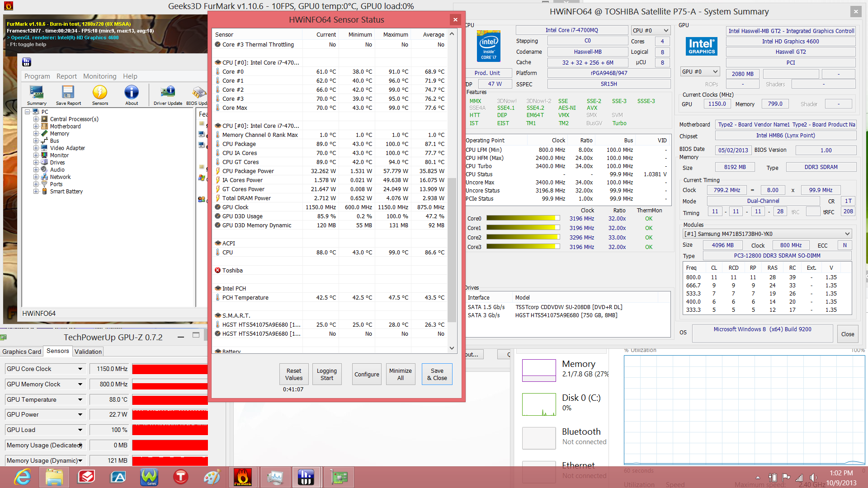Click the Intel Graphics logo in System Summary
The height and width of the screenshot is (488, 868).
[702, 46]
